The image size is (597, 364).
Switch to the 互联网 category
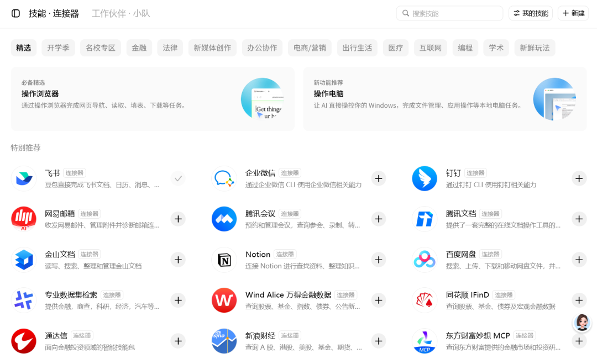[x=431, y=48]
